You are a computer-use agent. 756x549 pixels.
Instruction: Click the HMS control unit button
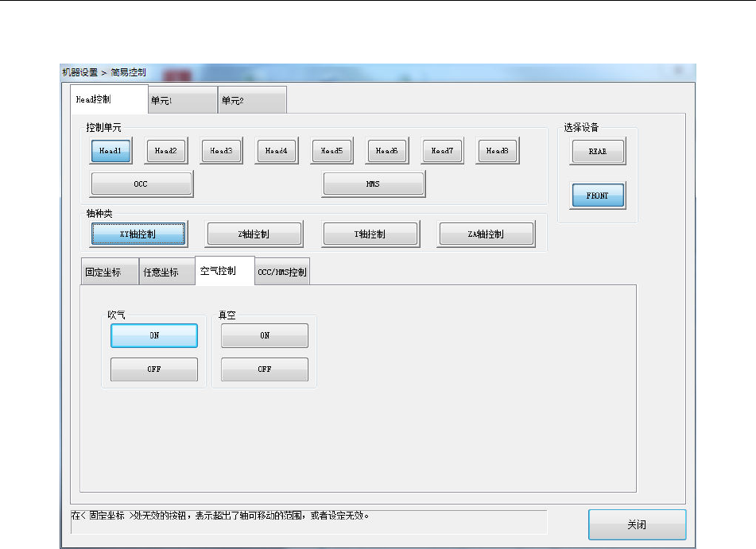coord(373,184)
